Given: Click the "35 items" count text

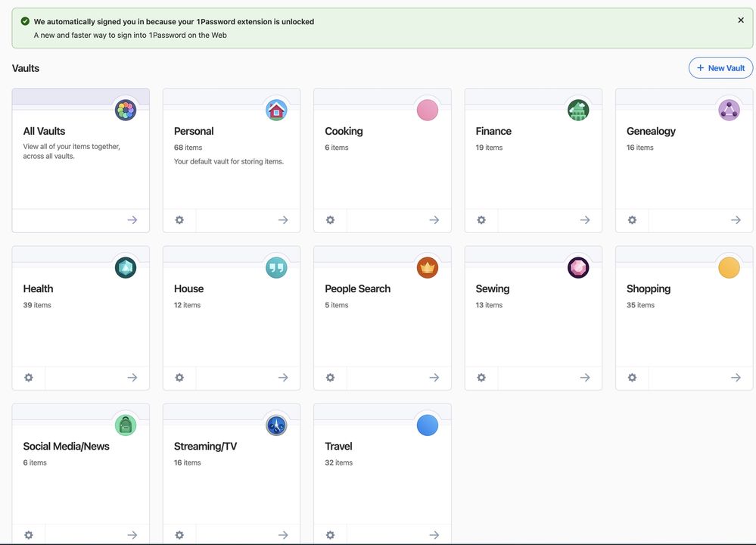Looking at the screenshot, I should pos(640,305).
